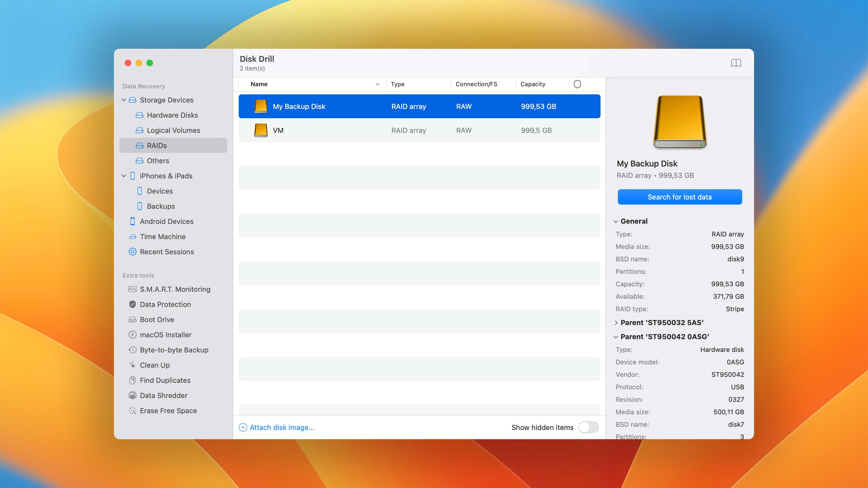Click the large drive thumbnail in details panel
Screen dimensions: 868x488
680,122
